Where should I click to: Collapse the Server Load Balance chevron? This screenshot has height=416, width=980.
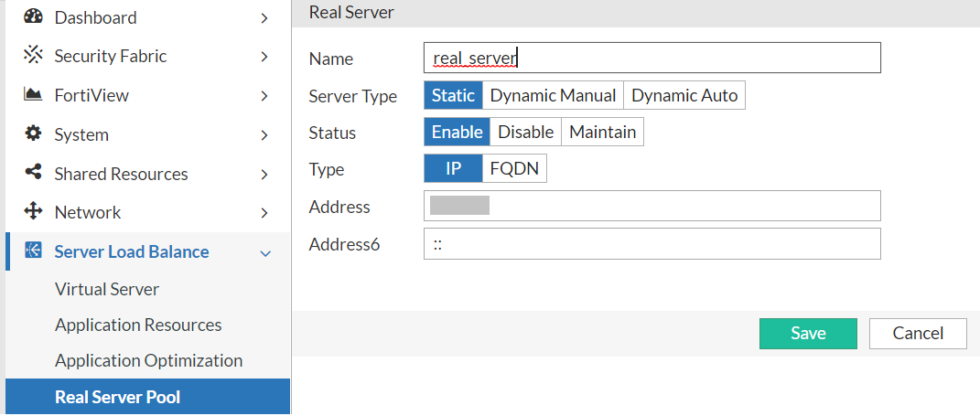(x=265, y=252)
